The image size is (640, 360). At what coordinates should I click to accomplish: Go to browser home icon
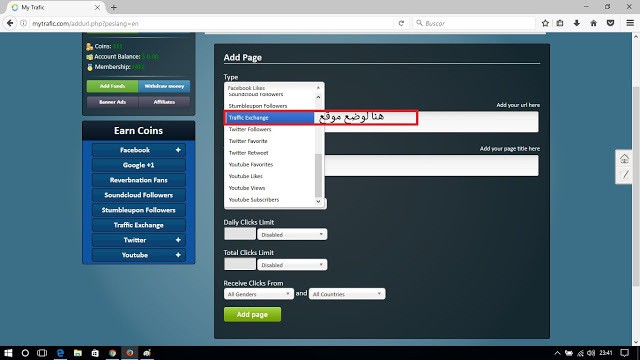click(593, 23)
